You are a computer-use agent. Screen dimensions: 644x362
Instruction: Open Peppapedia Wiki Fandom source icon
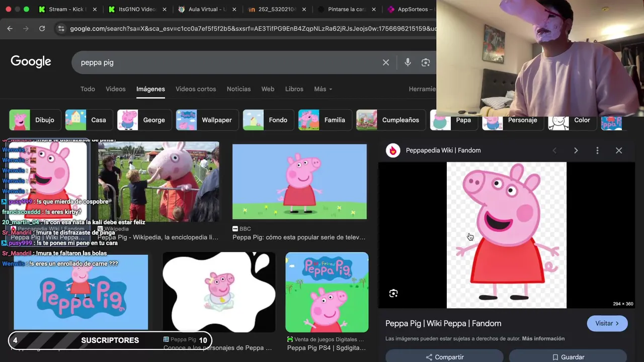393,150
